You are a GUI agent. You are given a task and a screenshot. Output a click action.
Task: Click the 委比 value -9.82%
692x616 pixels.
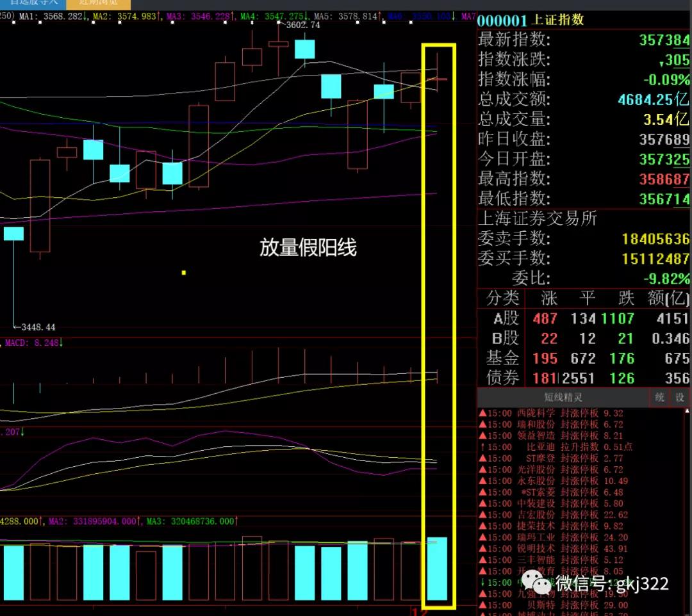tap(666, 279)
